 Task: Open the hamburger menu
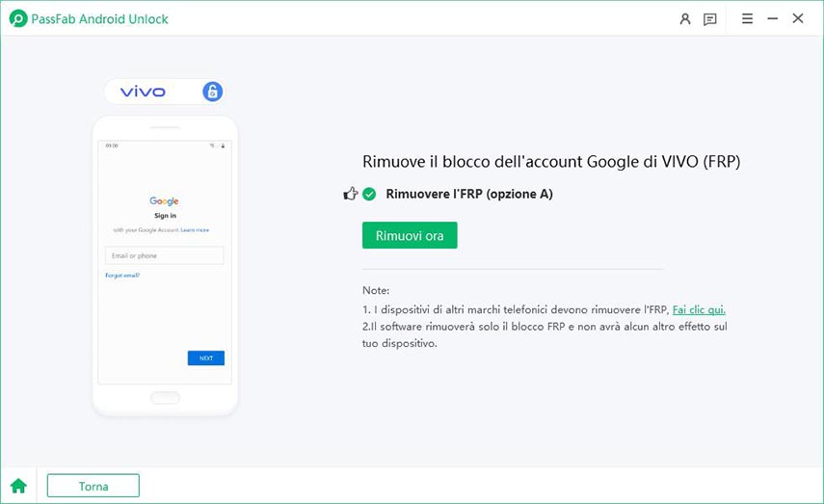747,18
